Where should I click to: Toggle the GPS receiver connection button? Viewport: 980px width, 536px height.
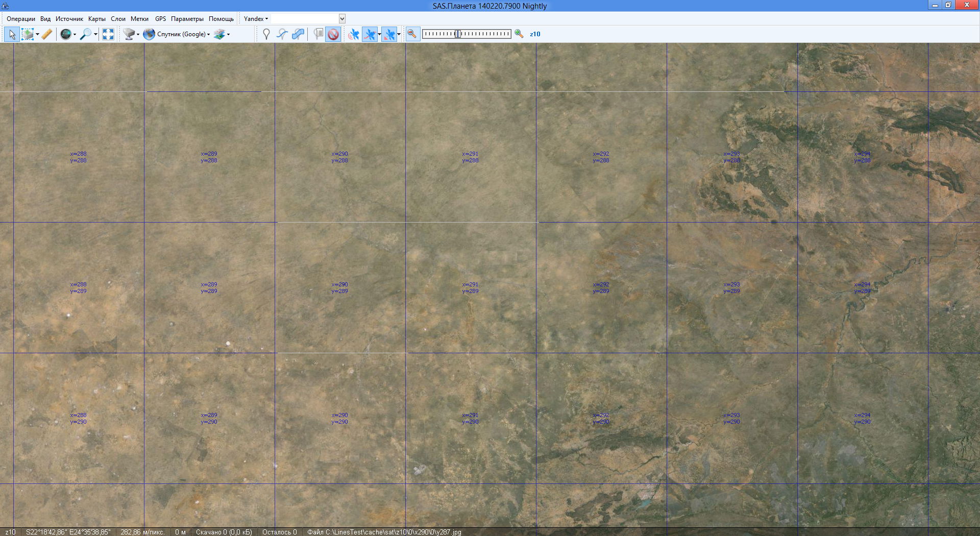coord(353,34)
